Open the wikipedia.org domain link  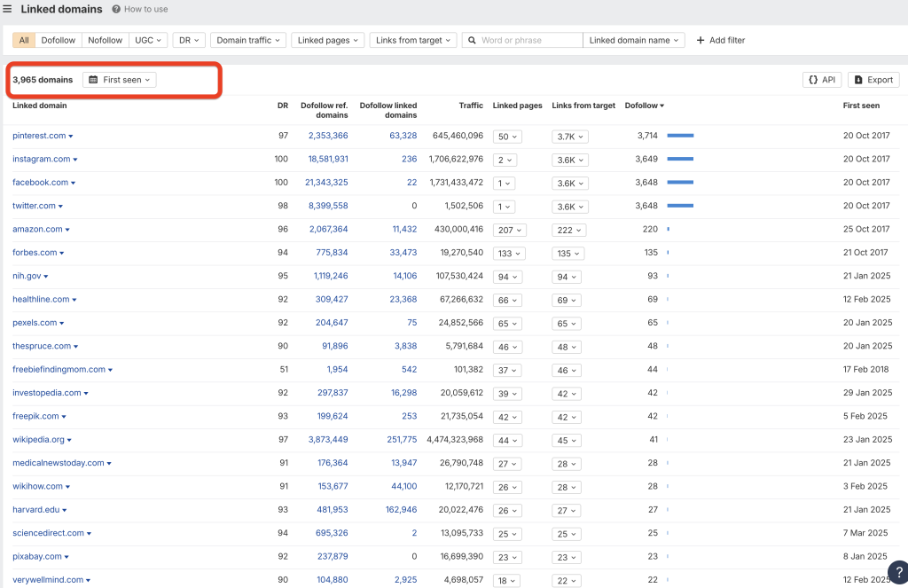pyautogui.click(x=39, y=440)
